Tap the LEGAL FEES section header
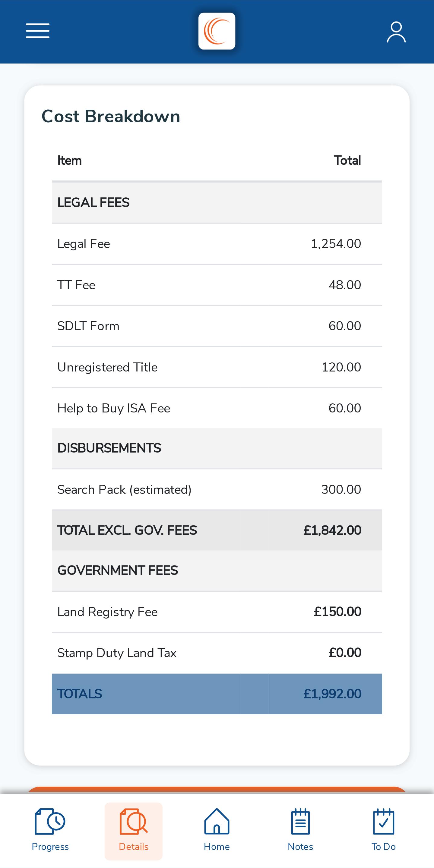 (217, 202)
